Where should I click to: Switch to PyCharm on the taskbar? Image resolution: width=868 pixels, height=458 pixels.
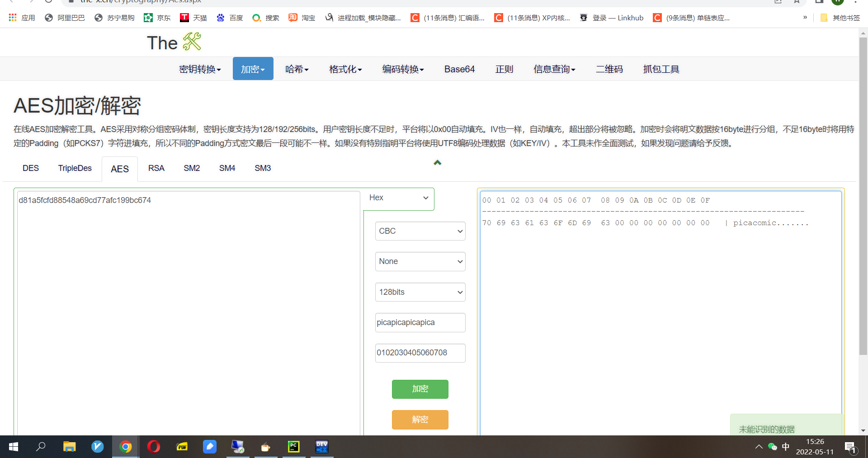pyautogui.click(x=294, y=447)
